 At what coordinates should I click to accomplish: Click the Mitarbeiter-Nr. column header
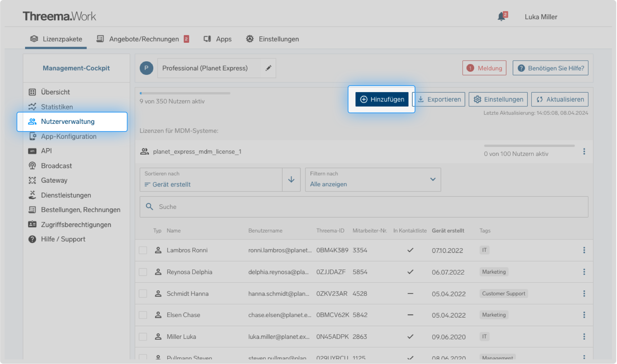tap(370, 231)
